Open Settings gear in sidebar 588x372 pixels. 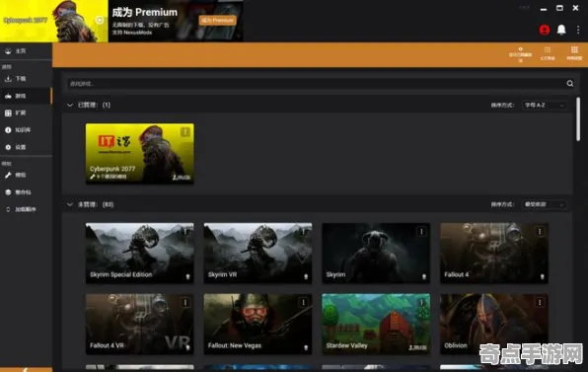[8, 147]
